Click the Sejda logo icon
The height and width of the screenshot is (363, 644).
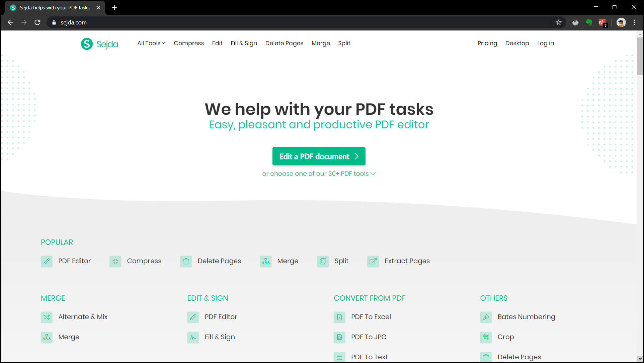click(87, 44)
